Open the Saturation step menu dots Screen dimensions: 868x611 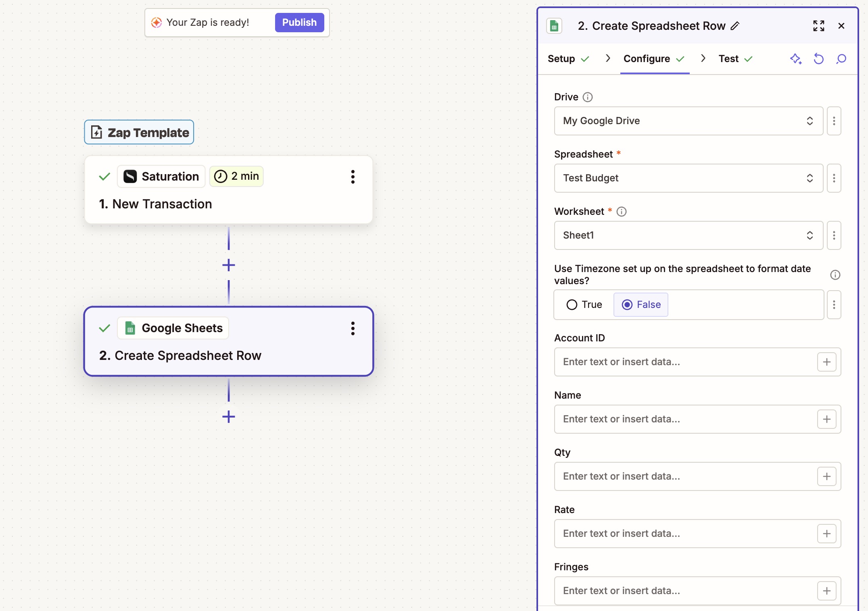tap(353, 177)
